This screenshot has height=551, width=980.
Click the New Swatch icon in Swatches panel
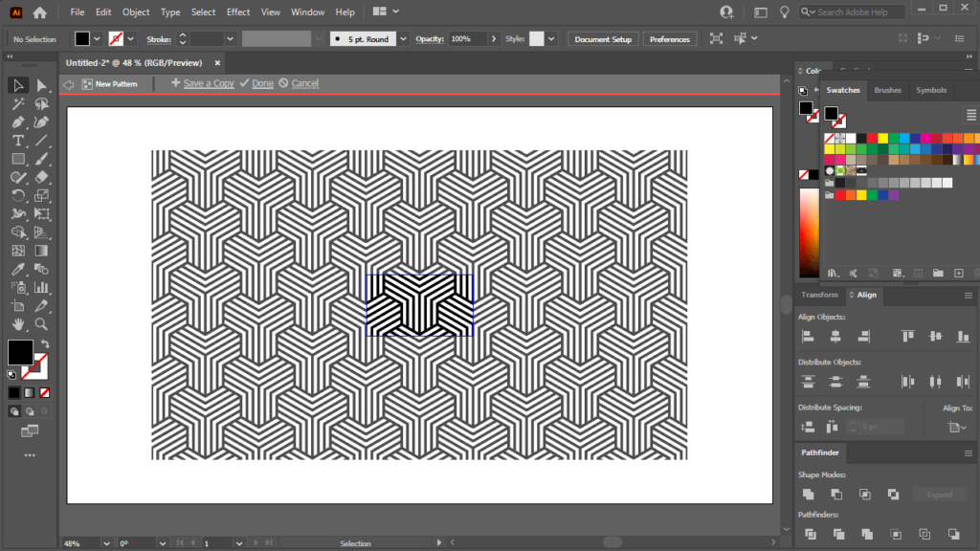(959, 272)
